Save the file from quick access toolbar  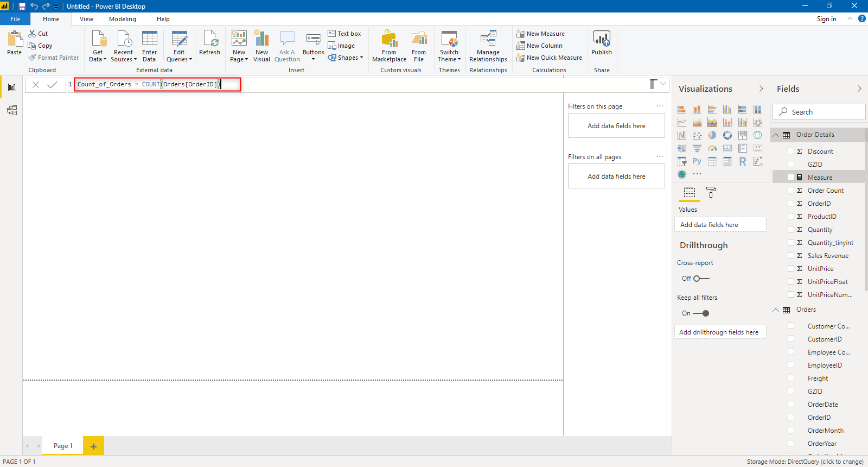pos(22,7)
